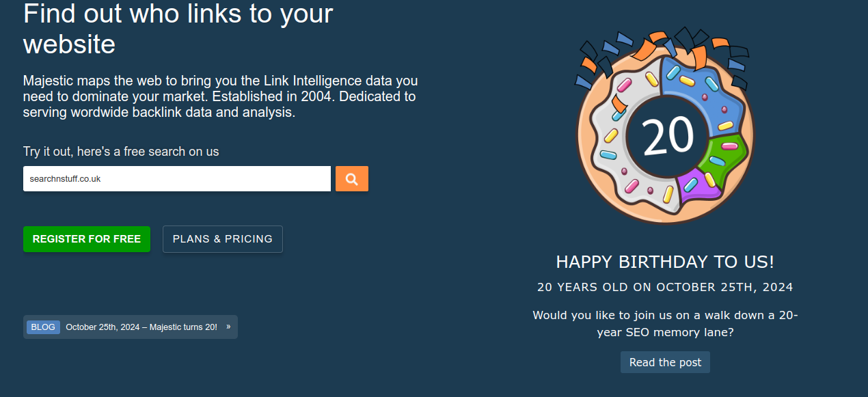Click the Read the post button
The height and width of the screenshot is (397, 868).
pos(665,362)
